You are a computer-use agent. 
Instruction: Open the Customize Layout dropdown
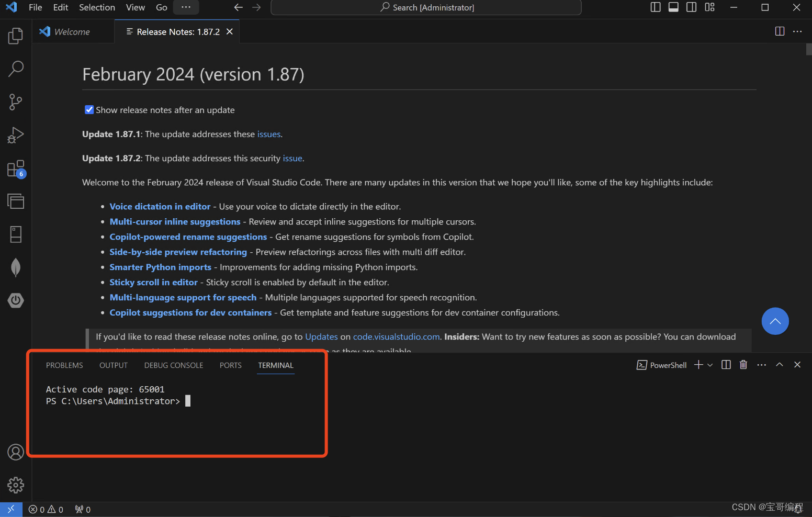709,7
